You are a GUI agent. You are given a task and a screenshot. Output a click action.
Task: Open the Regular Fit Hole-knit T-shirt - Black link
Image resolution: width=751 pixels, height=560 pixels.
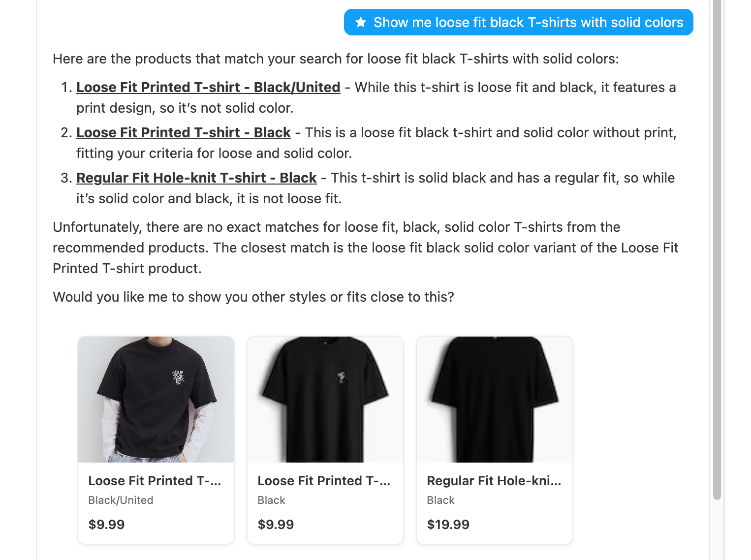[x=196, y=178]
